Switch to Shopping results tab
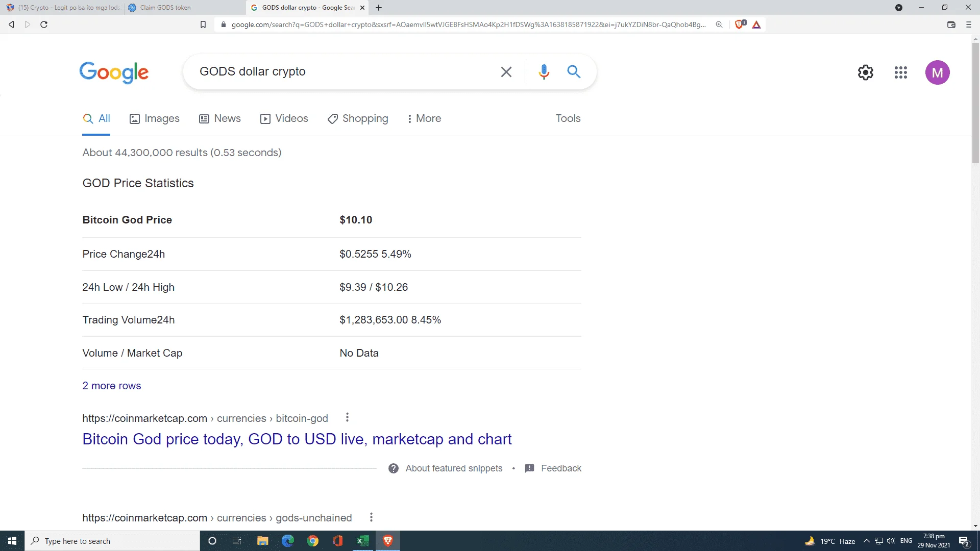This screenshot has height=551, width=980. (358, 118)
